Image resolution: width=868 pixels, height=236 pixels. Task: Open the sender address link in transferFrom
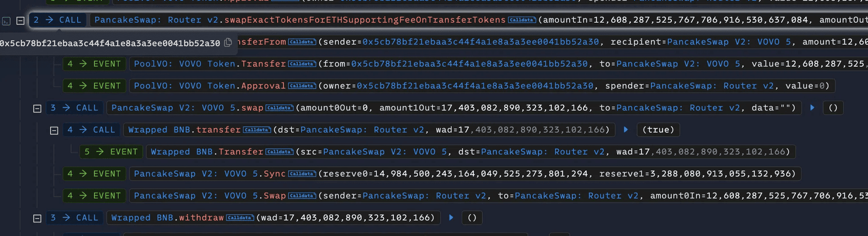coord(481,42)
